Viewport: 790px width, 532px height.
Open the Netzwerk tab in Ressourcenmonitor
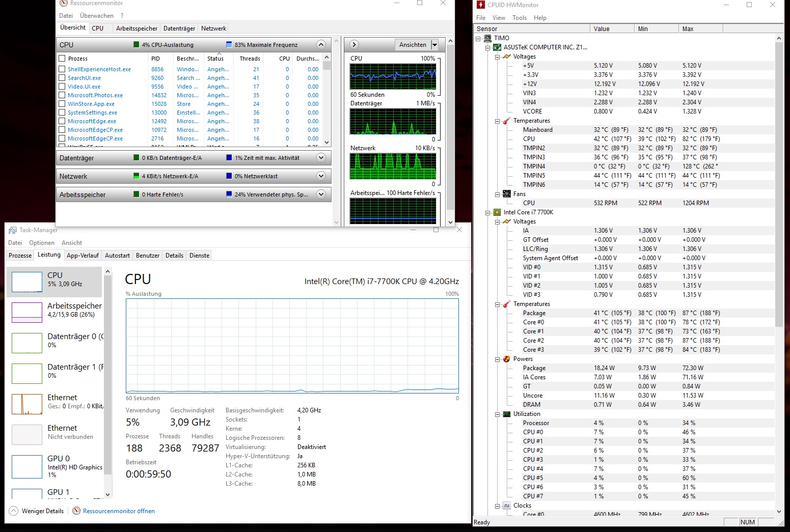click(213, 29)
